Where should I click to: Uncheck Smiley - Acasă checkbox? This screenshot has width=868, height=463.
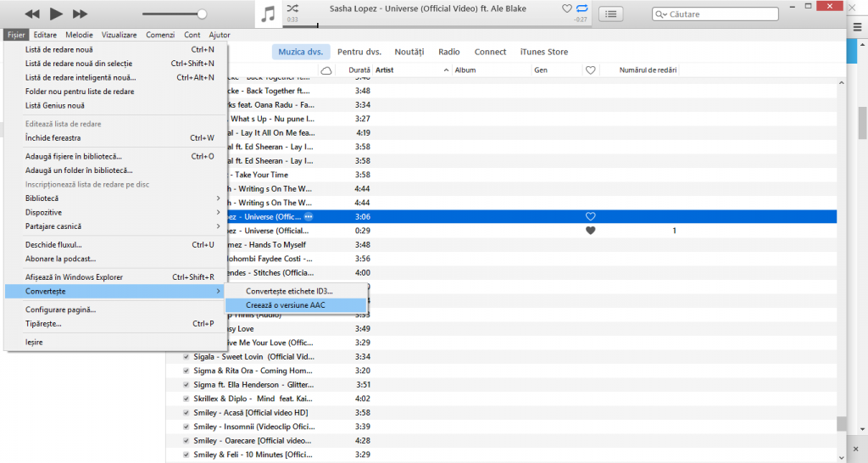(x=186, y=413)
